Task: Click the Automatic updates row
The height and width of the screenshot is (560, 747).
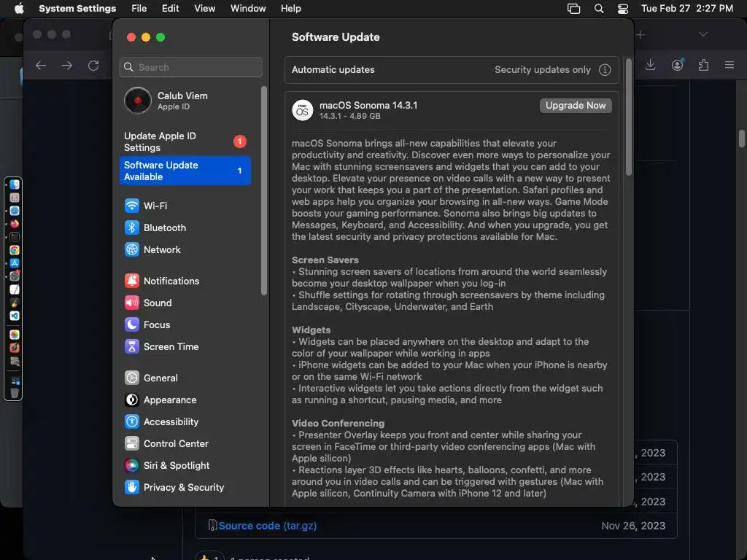Action: [452, 70]
